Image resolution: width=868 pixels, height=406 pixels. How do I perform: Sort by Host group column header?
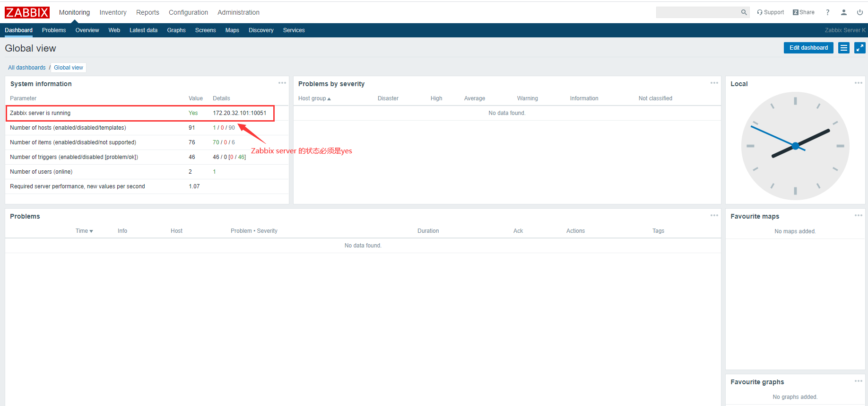point(314,98)
